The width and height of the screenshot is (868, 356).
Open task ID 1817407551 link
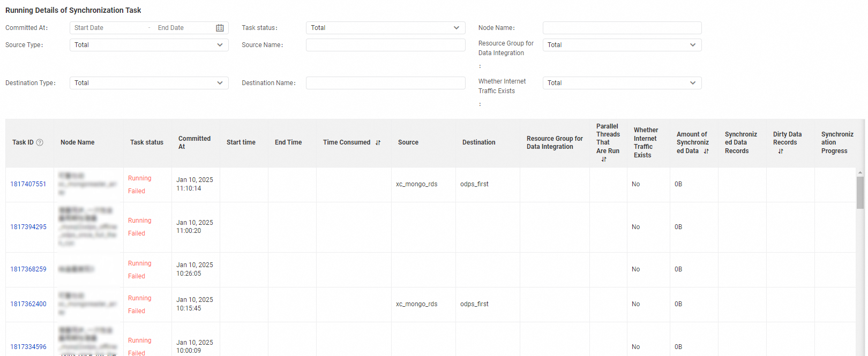[28, 184]
